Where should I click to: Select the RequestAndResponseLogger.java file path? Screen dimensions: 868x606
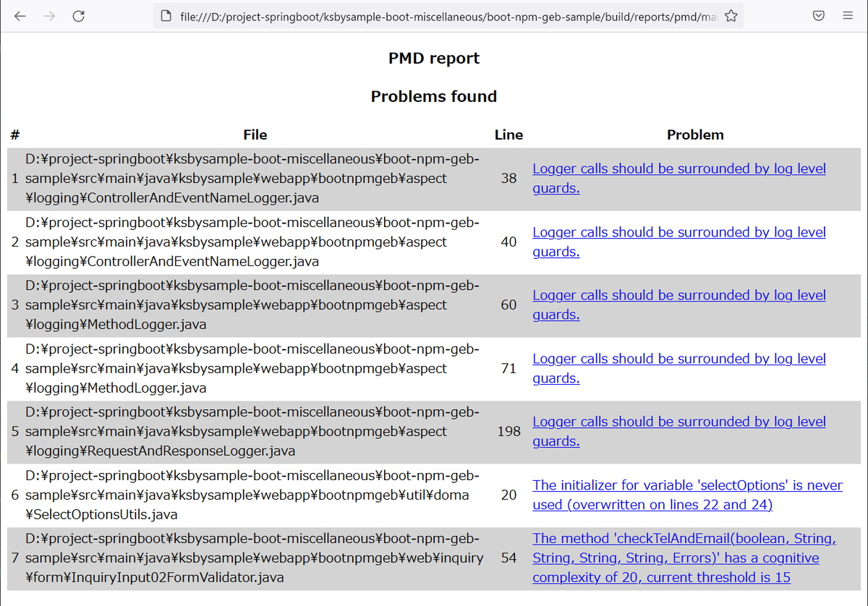tap(252, 431)
